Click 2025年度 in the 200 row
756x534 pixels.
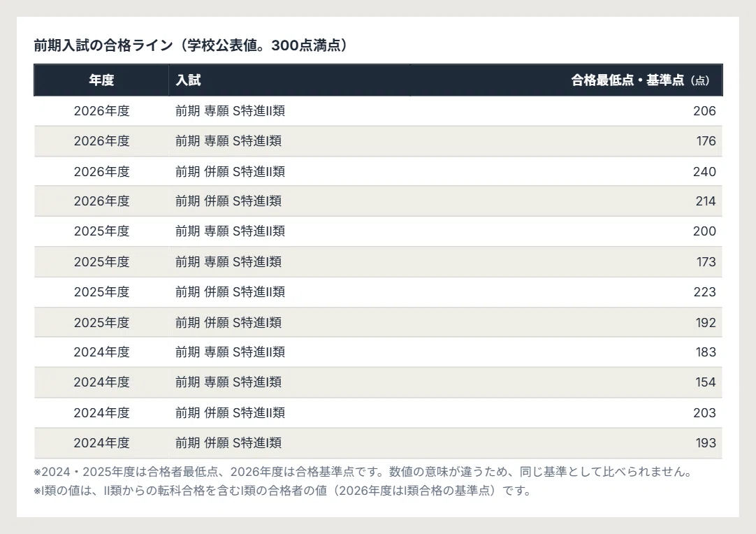pos(102,231)
